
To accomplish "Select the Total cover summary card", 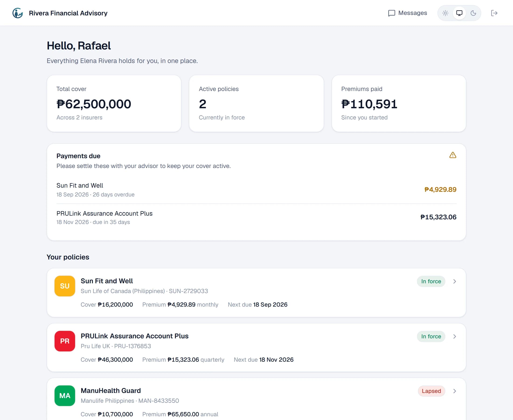I will pyautogui.click(x=114, y=103).
